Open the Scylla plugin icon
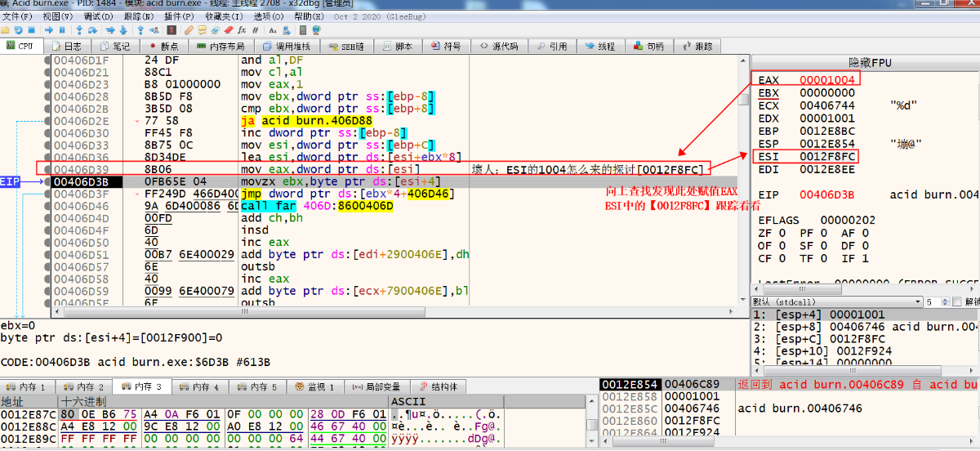Screen dimensions: 980x451 [x=171, y=29]
